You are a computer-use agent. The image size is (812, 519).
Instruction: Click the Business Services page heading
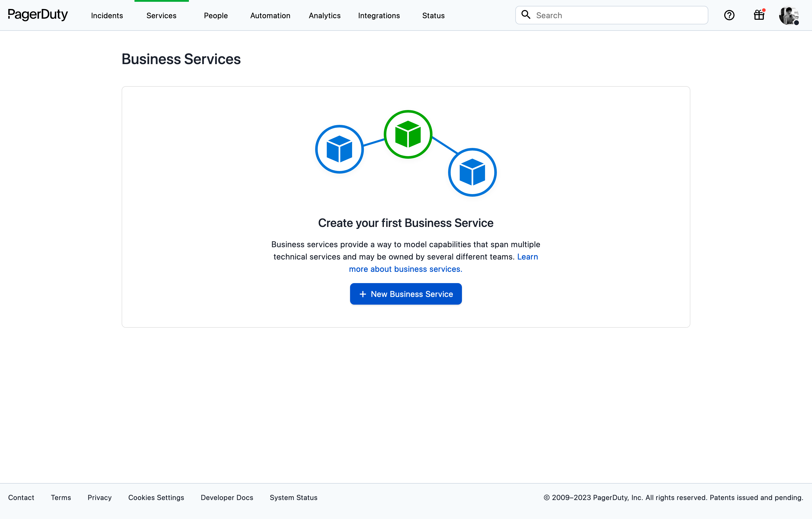click(x=181, y=59)
